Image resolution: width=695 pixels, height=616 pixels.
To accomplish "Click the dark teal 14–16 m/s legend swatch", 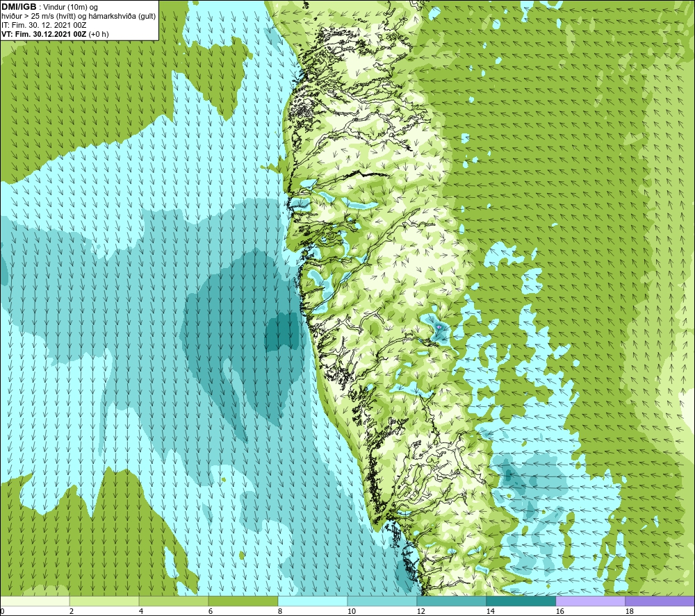I will point(521,601).
